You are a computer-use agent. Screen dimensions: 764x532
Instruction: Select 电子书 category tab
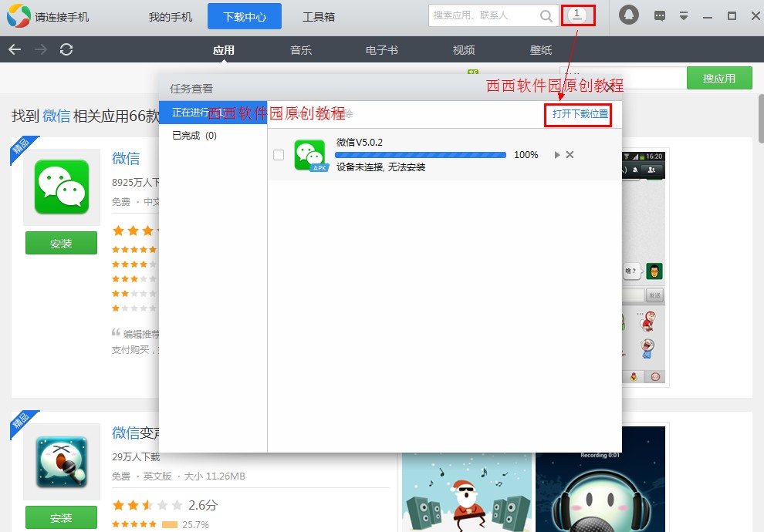click(382, 49)
